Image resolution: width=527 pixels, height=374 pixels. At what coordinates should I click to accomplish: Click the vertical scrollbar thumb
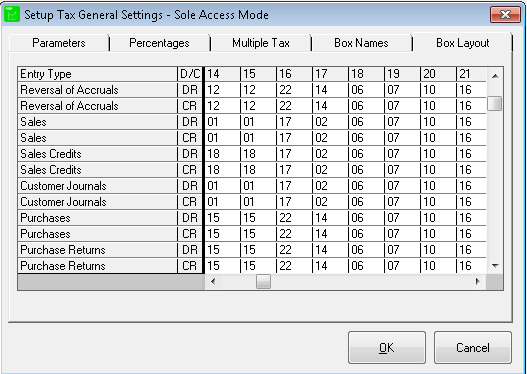coord(494,103)
